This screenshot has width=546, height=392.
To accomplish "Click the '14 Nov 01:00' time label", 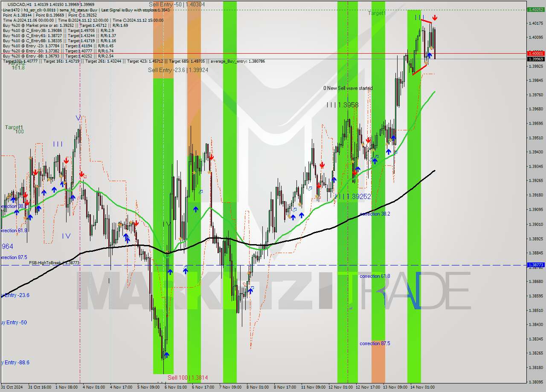I will (x=423, y=387).
